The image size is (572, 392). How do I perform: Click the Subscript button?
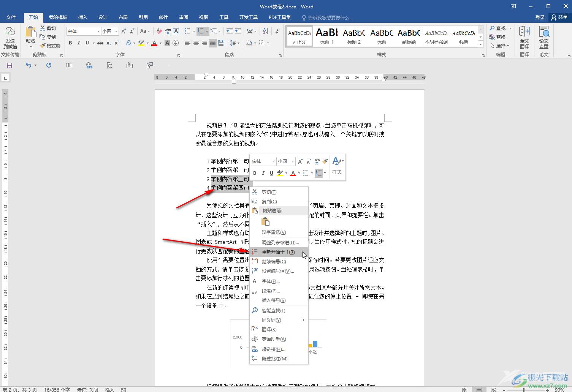109,43
